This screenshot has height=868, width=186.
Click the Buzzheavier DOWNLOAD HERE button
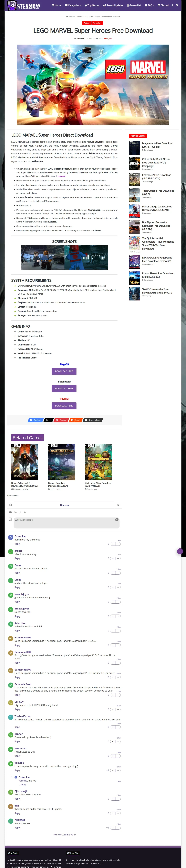64,389
